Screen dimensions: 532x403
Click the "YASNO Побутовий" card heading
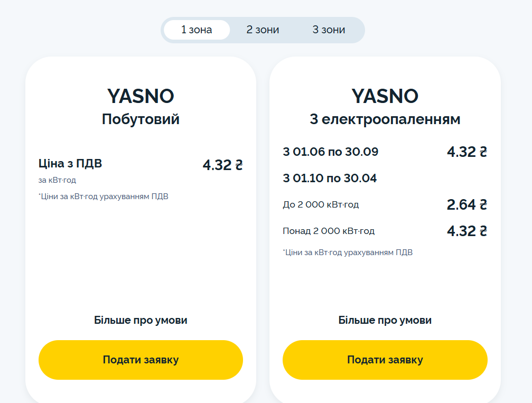pyautogui.click(x=141, y=106)
